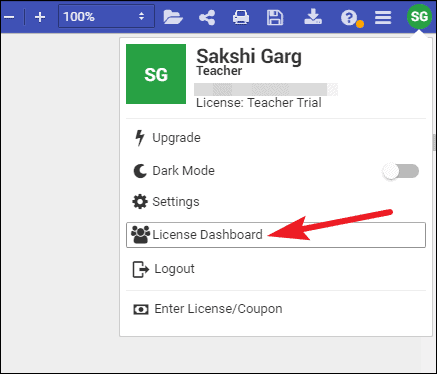Click the Dark Mode label text
The height and width of the screenshot is (374, 437).
(x=183, y=171)
